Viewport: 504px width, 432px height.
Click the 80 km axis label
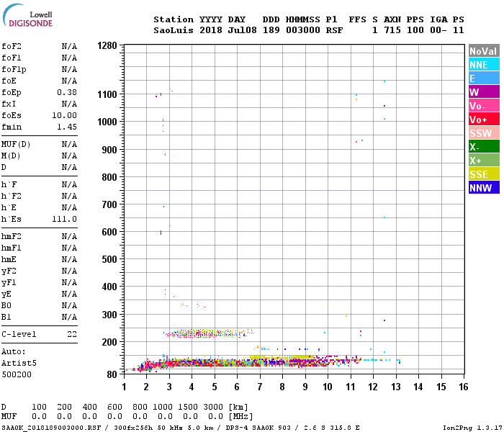pos(112,374)
